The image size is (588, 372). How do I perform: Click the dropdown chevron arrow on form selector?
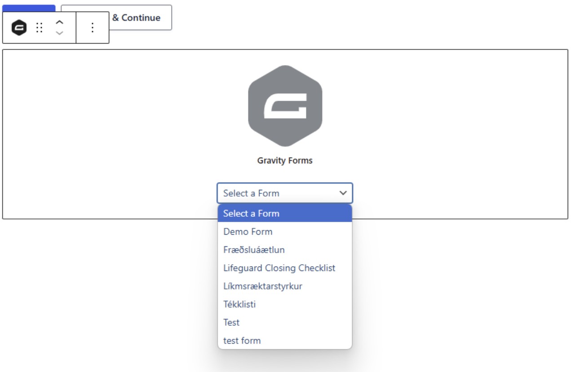[x=343, y=193]
